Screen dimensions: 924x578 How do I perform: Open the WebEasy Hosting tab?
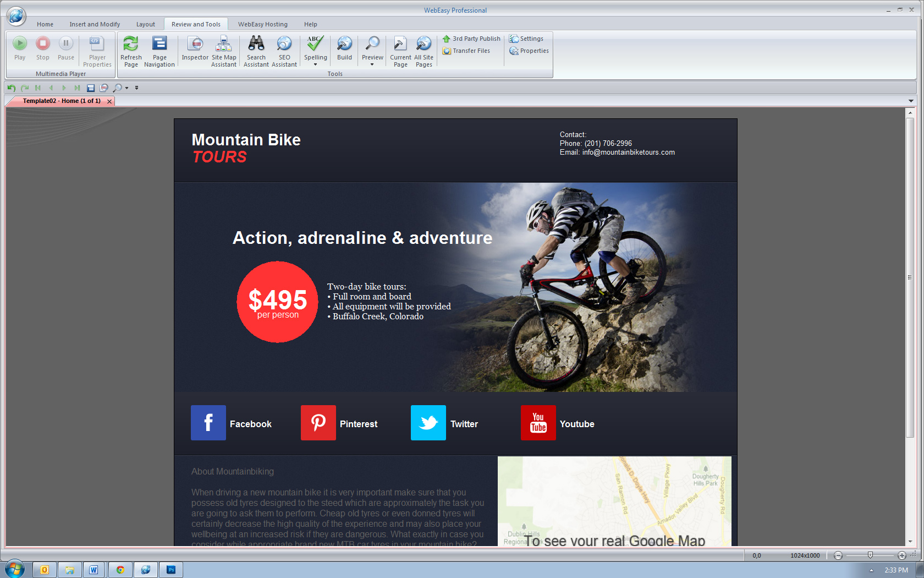click(x=262, y=24)
